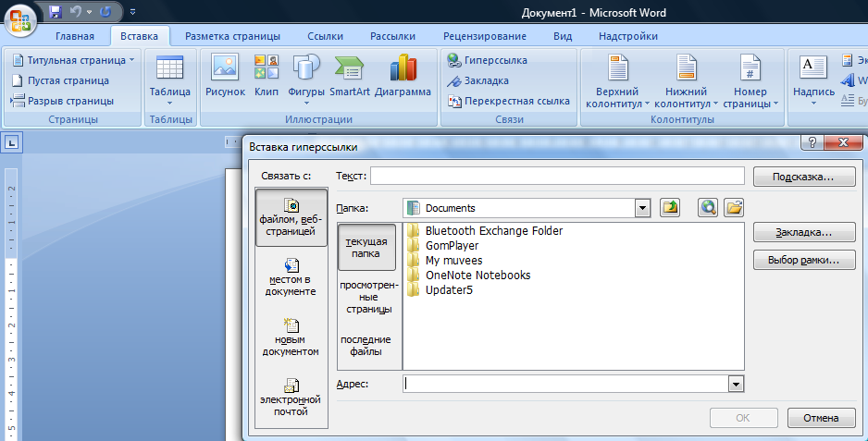Viewport: 868px width, 441px height.
Task: Customize quick access toolbar dropdown
Action: (x=132, y=11)
